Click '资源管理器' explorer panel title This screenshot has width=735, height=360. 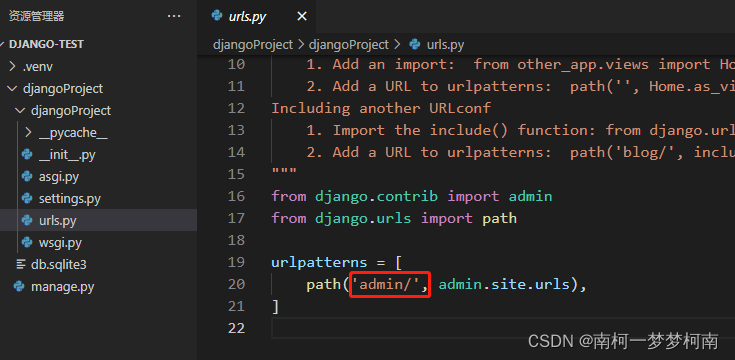click(37, 17)
